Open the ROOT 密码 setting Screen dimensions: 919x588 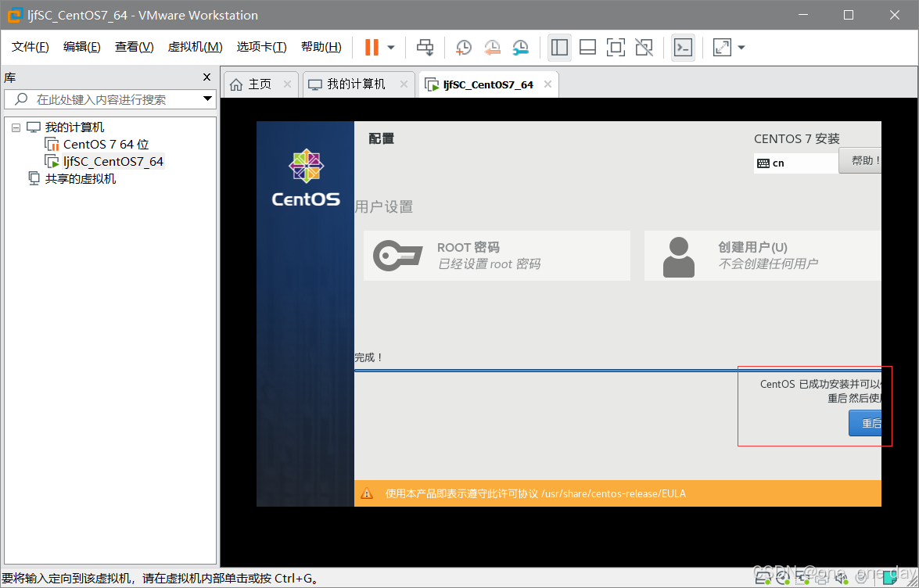pyautogui.click(x=497, y=256)
